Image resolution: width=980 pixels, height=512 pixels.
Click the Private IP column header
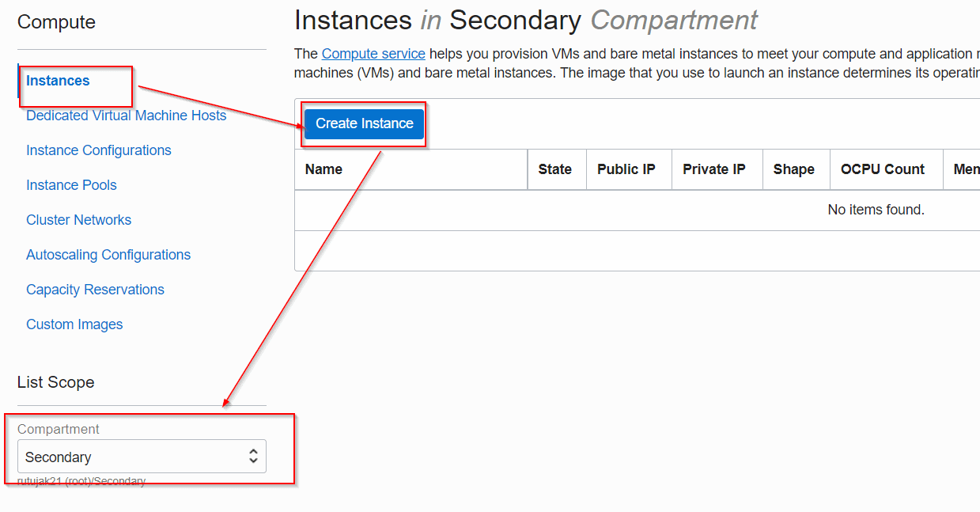tap(713, 169)
